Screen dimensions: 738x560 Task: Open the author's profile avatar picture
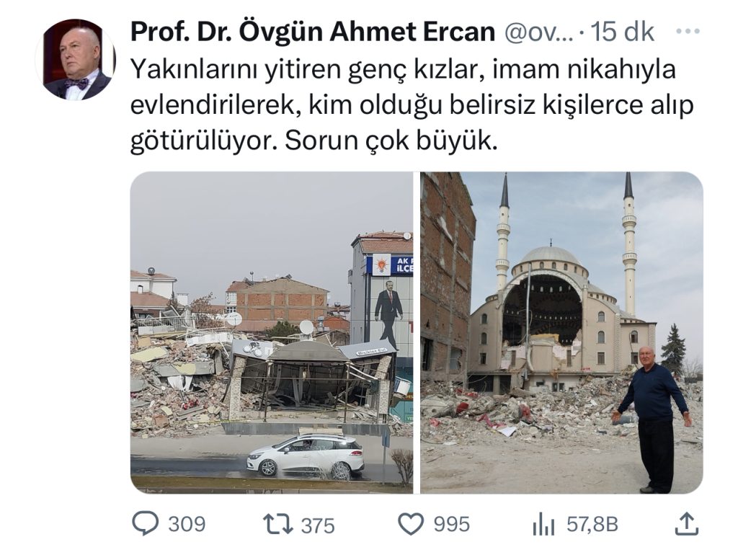coord(76,60)
